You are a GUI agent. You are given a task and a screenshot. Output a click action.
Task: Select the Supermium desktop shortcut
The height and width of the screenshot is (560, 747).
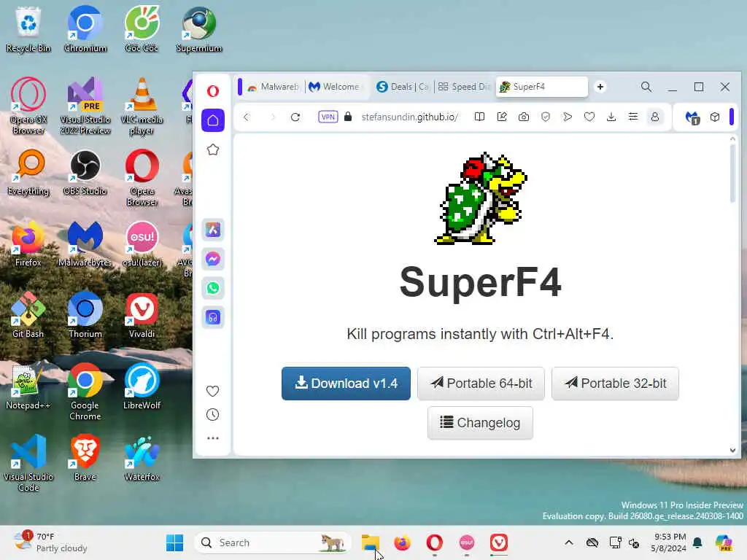click(199, 29)
